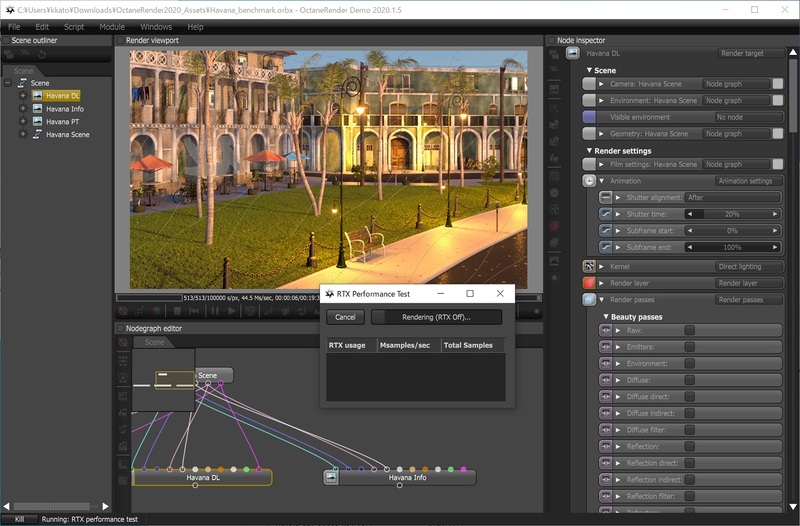Image resolution: width=800 pixels, height=526 pixels.
Task: Expand the Camera: Havana Scene row
Action: pos(602,84)
